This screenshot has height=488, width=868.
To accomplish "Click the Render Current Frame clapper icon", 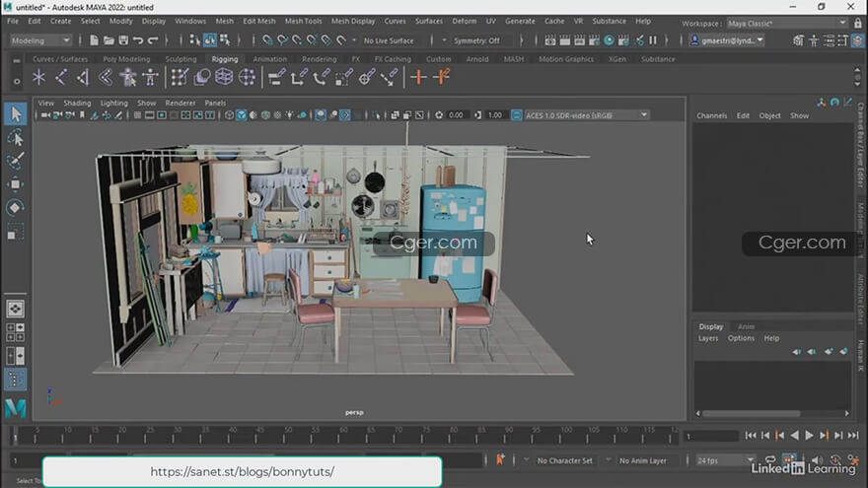I will 564,40.
